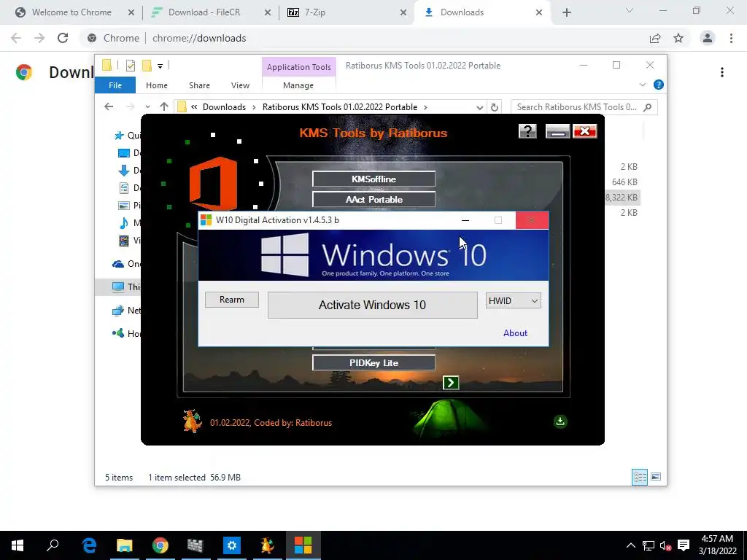Open Chrome's three-dot main menu
The width and height of the screenshot is (747, 560).
(x=731, y=38)
